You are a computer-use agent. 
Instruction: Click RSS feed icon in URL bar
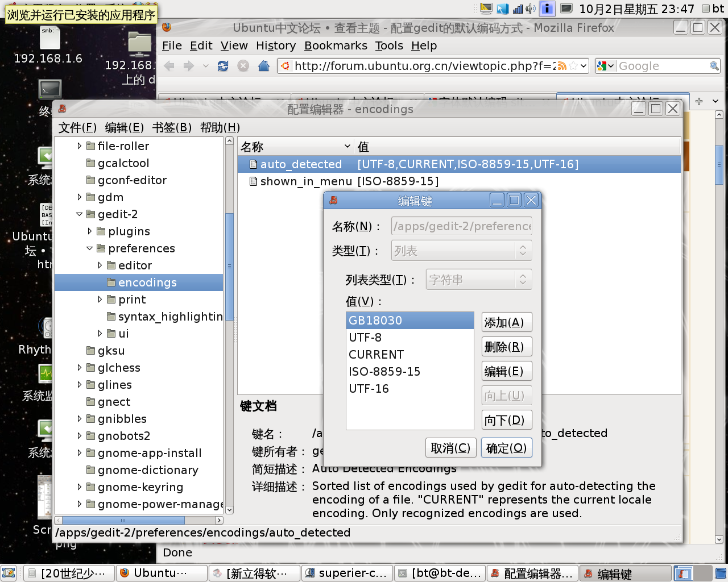click(x=562, y=66)
